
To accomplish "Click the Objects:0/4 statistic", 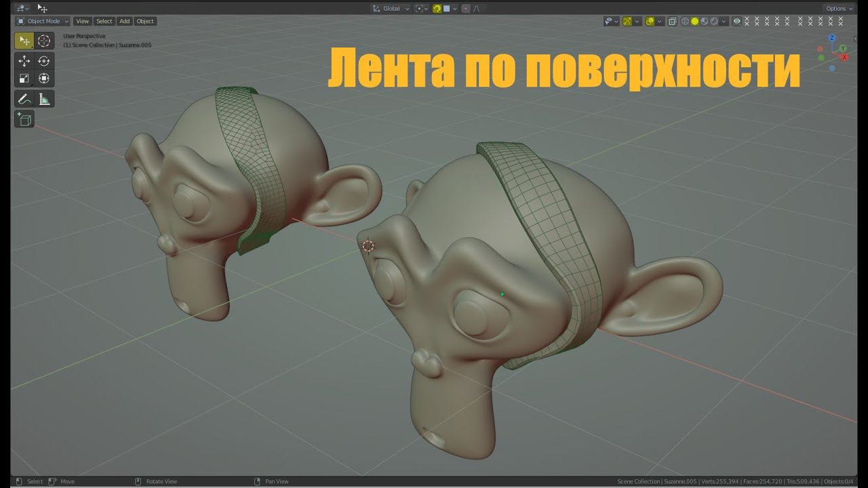I will pyautogui.click(x=839, y=481).
